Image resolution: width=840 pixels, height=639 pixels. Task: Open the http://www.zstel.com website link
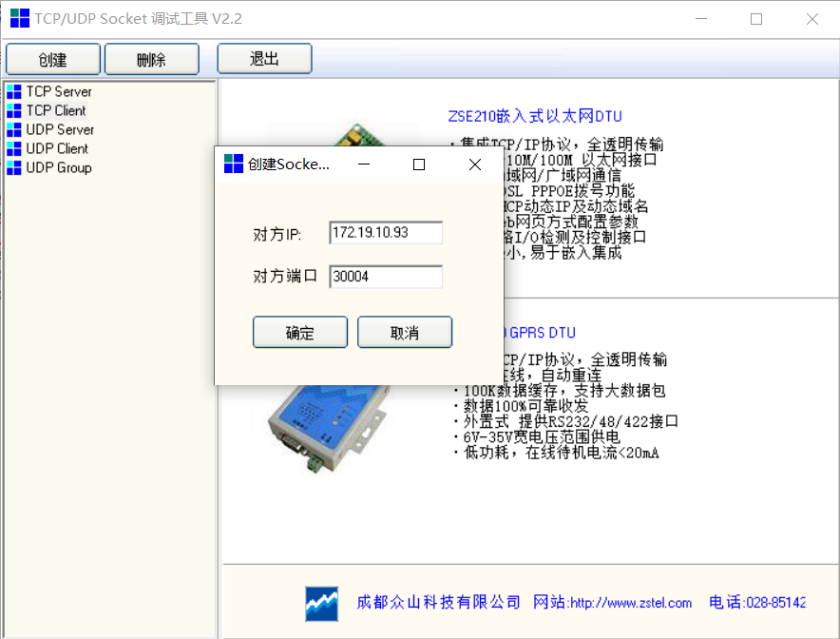tap(631, 603)
